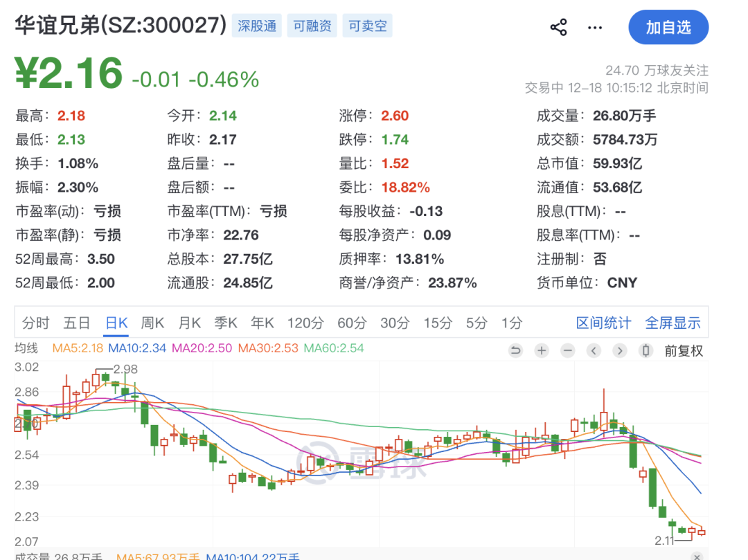748x560 pixels.
Task: Open 区间统计 range statistics
Action: coord(603,323)
